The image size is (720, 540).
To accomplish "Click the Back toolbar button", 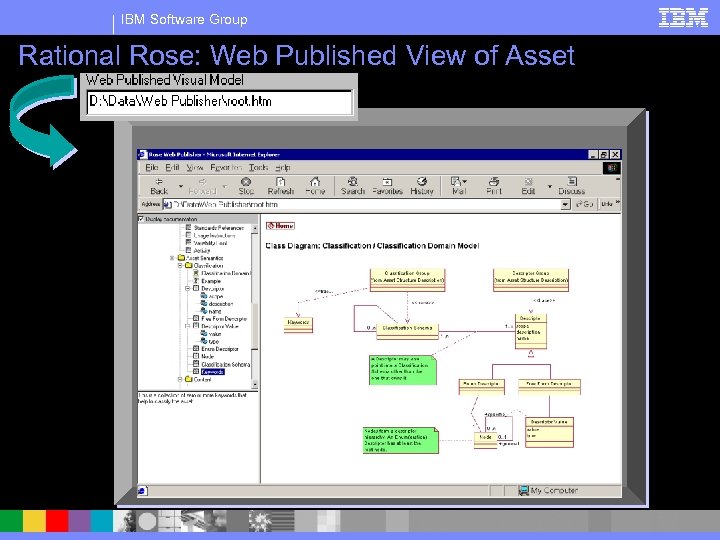I will [x=159, y=186].
